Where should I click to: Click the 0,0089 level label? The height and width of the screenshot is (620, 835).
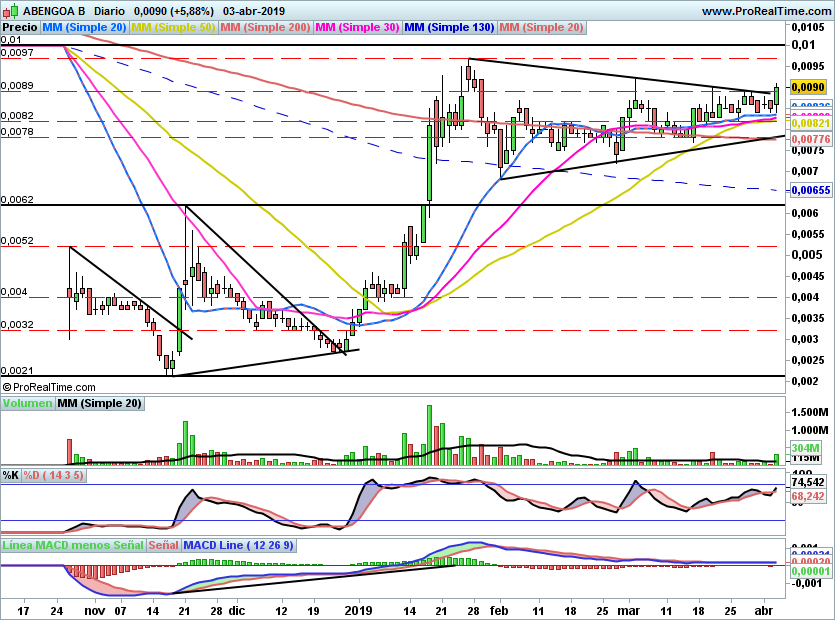18,86
